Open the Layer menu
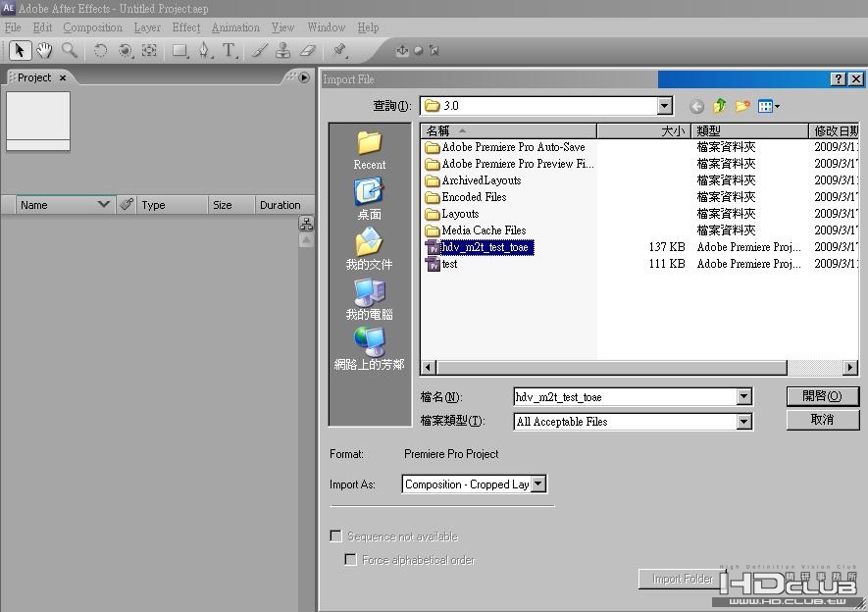This screenshot has width=868, height=612. (x=147, y=27)
